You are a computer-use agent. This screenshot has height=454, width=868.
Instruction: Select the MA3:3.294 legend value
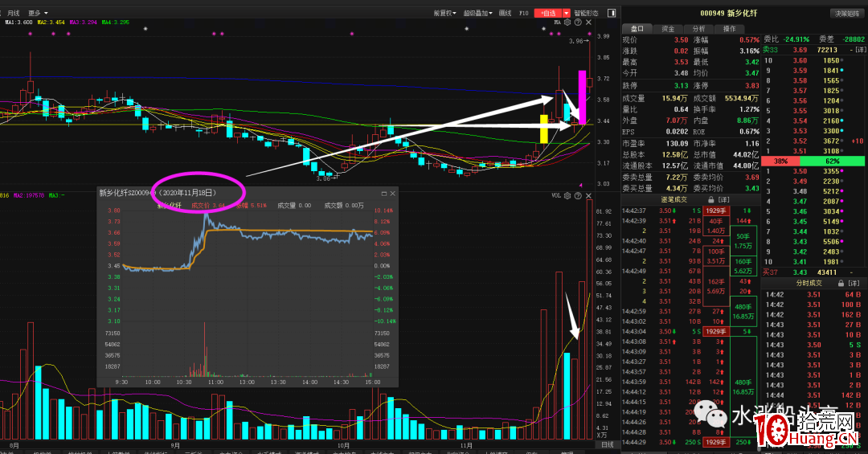click(x=83, y=22)
